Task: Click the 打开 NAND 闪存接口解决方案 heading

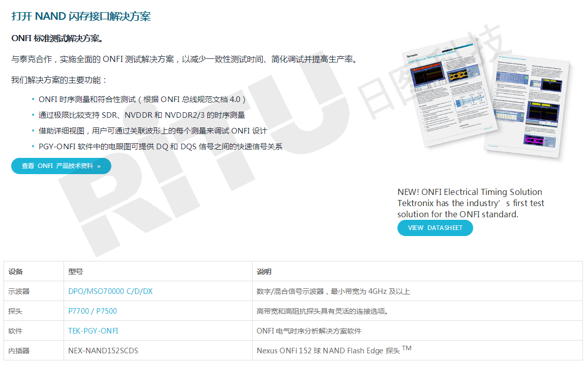Action: (x=81, y=16)
